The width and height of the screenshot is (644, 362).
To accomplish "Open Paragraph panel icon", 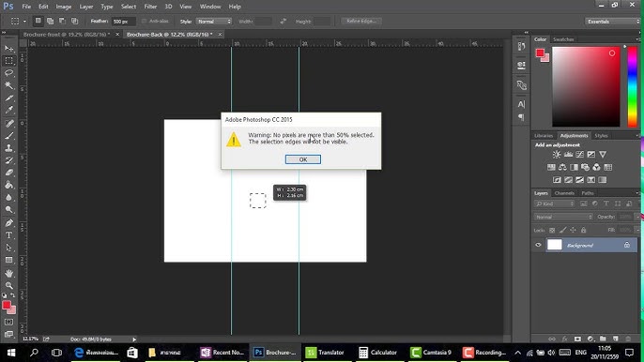I will tap(521, 117).
